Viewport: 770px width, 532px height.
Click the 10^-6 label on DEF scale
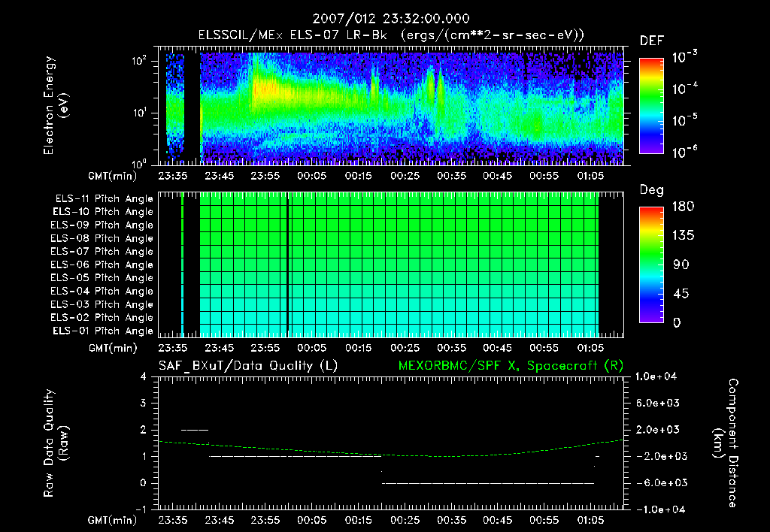pyautogui.click(x=684, y=152)
